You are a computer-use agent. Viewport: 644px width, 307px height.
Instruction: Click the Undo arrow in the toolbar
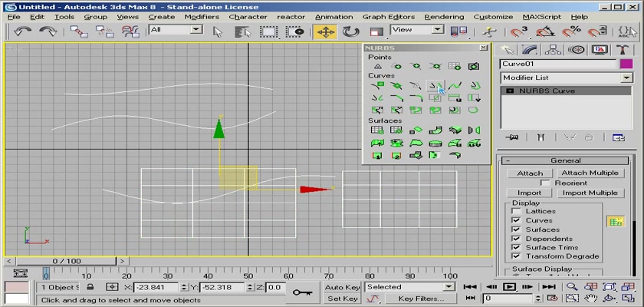(22, 31)
